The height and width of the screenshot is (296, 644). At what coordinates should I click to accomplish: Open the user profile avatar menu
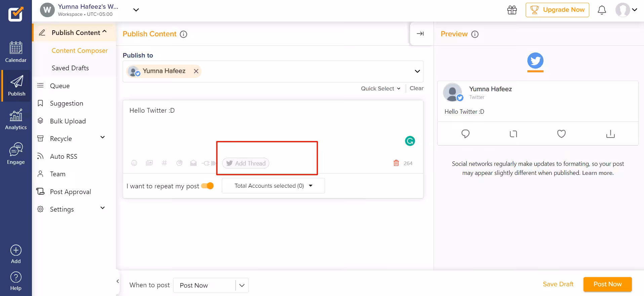(626, 10)
